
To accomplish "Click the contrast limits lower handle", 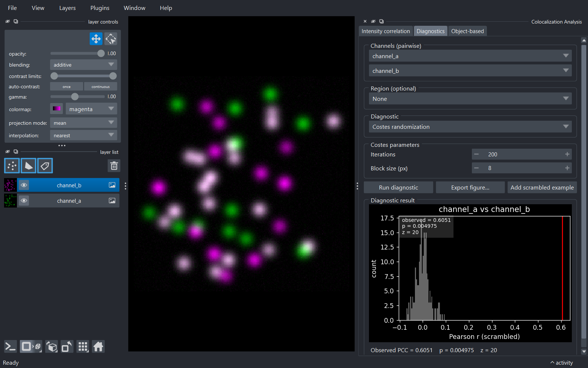I will pos(54,76).
